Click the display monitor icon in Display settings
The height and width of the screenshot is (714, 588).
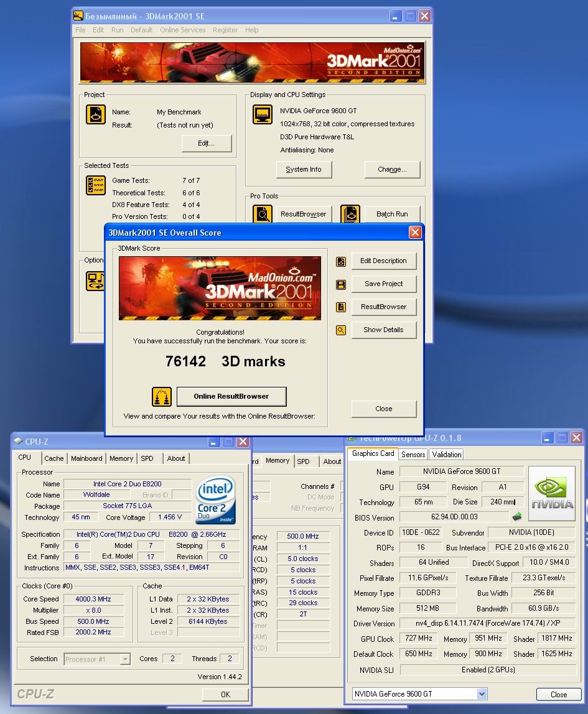(x=263, y=114)
